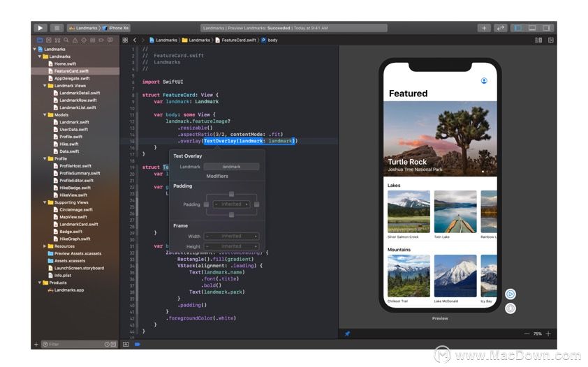Screen dimensions: 588x367
Task: Collapse the Supporting Views group
Action: point(45,202)
